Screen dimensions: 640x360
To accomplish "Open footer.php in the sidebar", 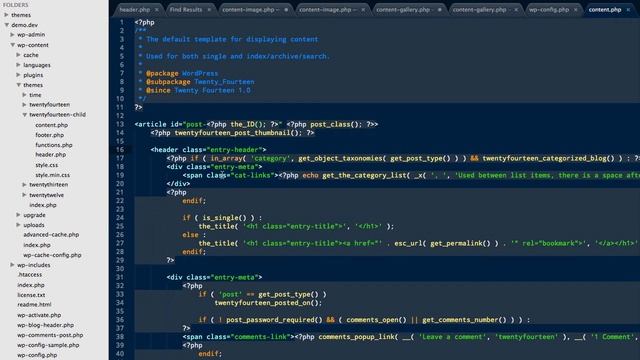I will [x=49, y=135].
